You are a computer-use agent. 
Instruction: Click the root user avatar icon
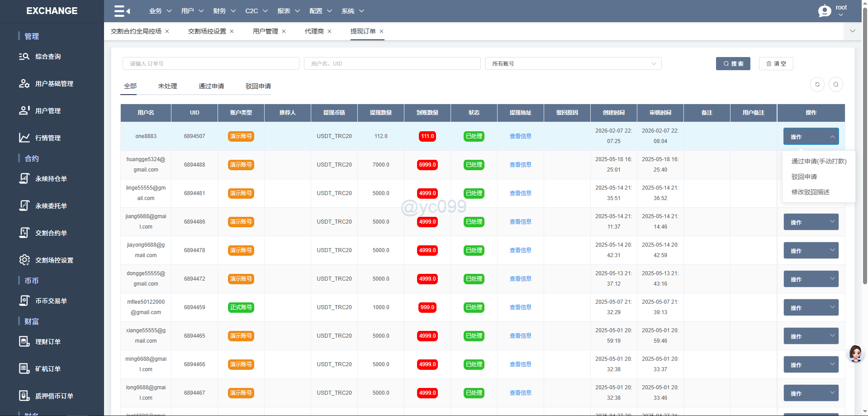click(825, 11)
